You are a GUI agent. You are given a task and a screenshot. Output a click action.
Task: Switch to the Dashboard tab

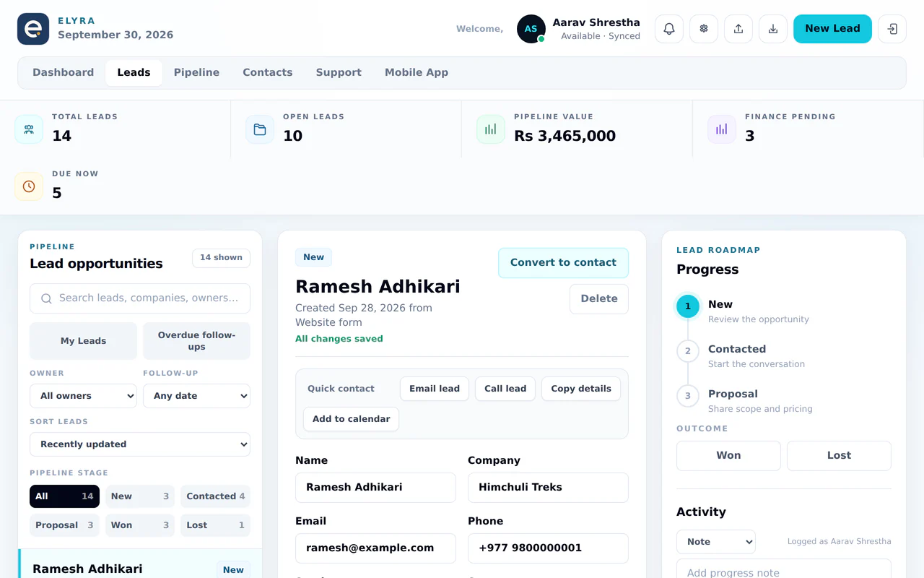tap(63, 73)
